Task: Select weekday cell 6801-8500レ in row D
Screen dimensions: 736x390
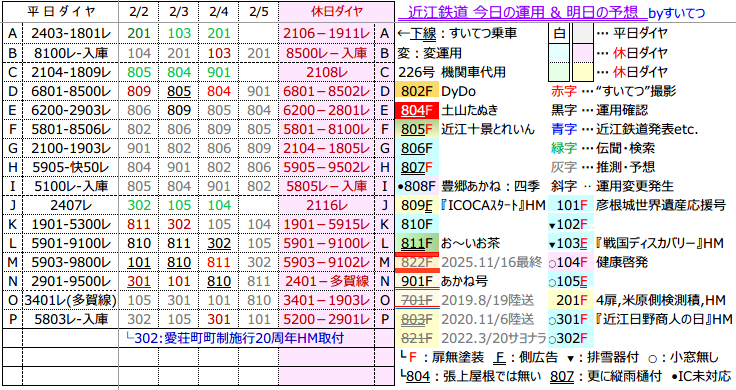Action: click(x=71, y=91)
